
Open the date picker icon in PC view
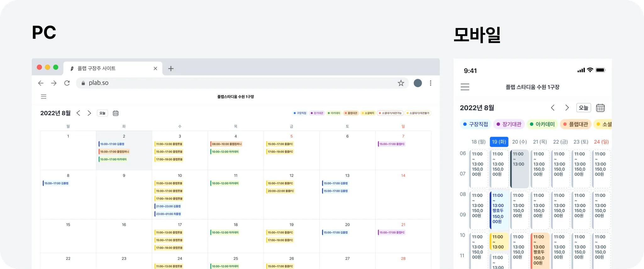[116, 113]
